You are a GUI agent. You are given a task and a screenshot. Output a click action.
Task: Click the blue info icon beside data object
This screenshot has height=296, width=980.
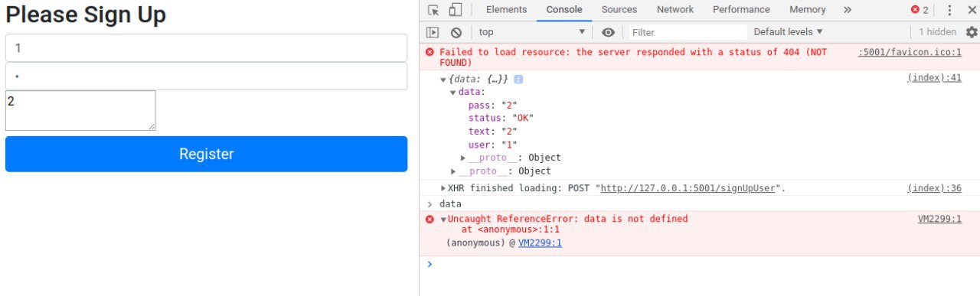click(518, 80)
